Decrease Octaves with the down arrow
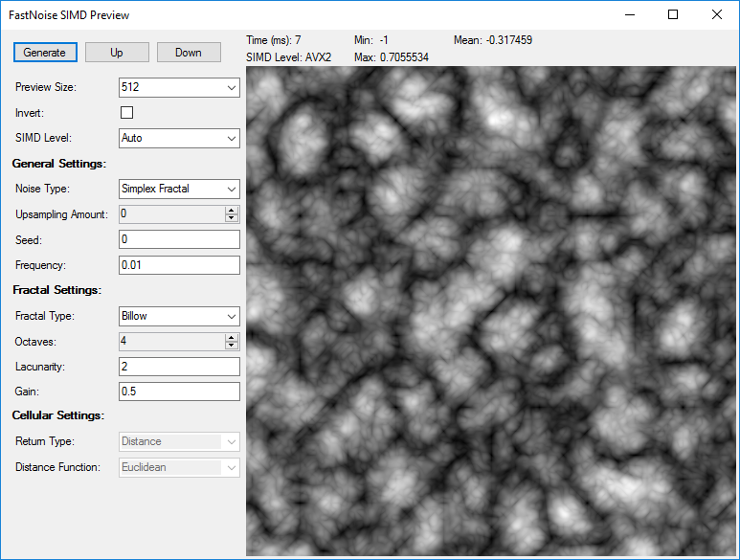 232,346
